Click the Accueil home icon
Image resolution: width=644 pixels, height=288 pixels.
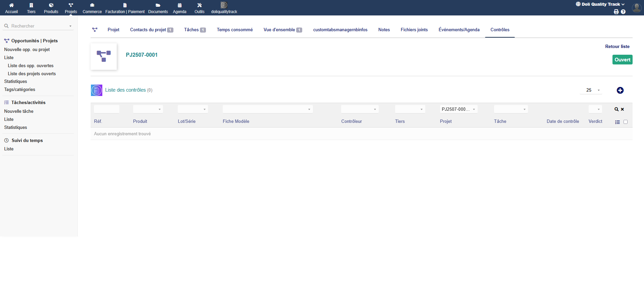tap(11, 5)
